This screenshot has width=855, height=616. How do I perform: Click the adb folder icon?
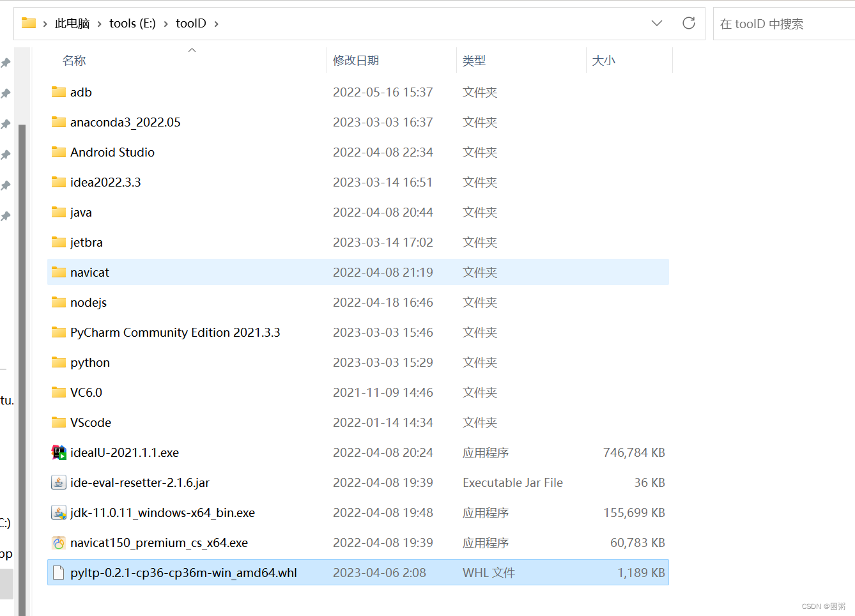[59, 92]
